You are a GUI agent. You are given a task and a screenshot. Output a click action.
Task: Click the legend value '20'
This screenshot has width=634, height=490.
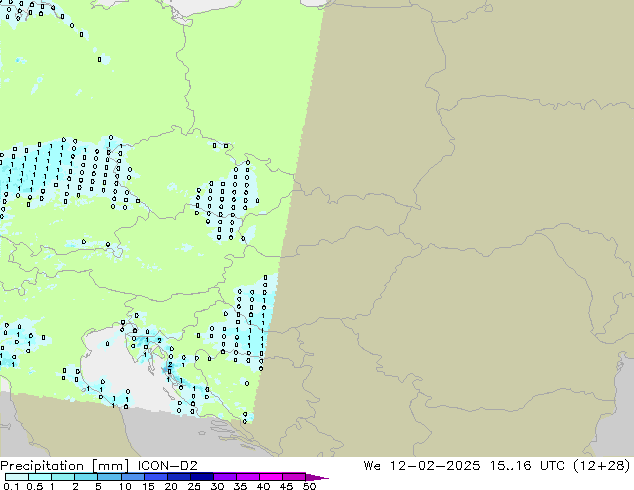[x=171, y=486]
